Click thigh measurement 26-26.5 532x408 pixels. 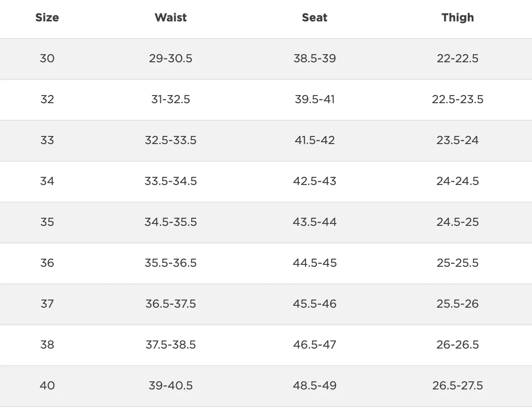[457, 345]
